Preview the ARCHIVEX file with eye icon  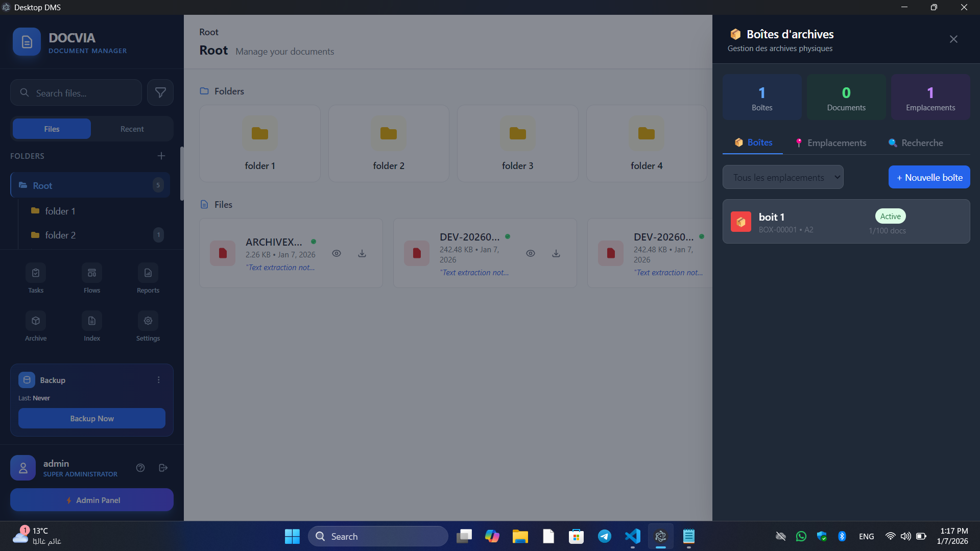(337, 254)
